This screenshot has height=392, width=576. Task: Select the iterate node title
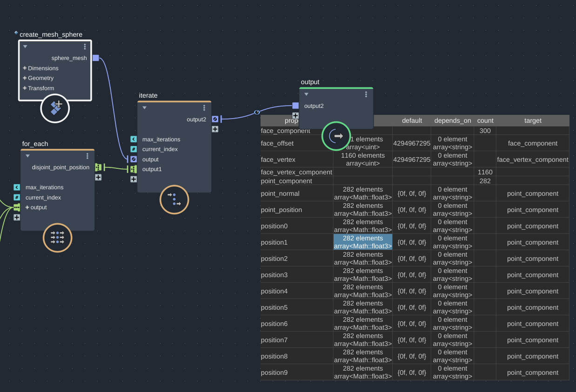coord(148,95)
